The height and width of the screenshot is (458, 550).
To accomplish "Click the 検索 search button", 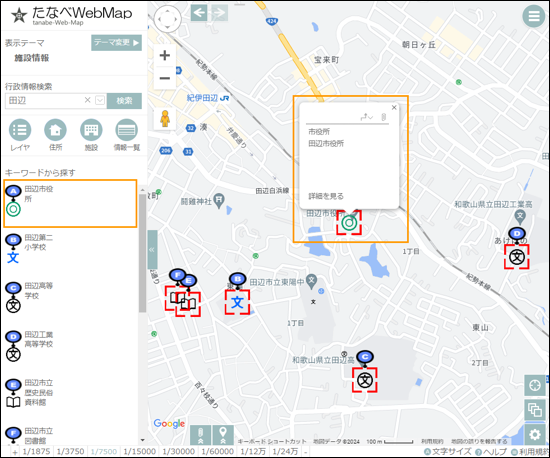I will click(124, 101).
